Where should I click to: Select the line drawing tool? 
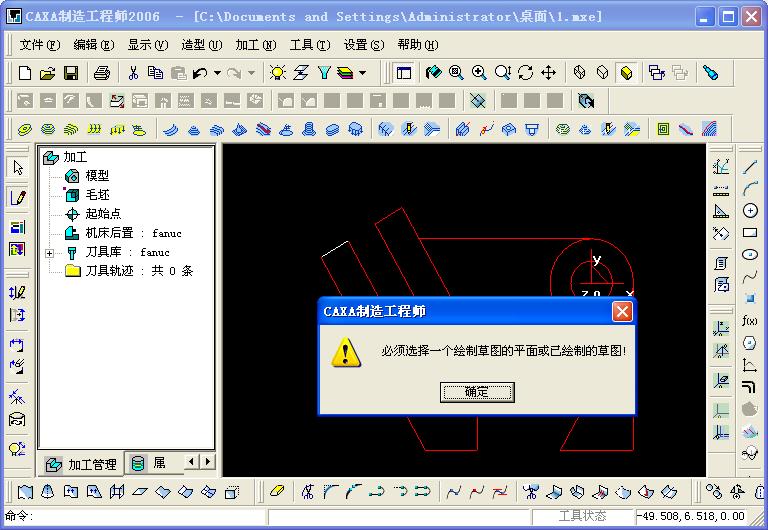750,167
